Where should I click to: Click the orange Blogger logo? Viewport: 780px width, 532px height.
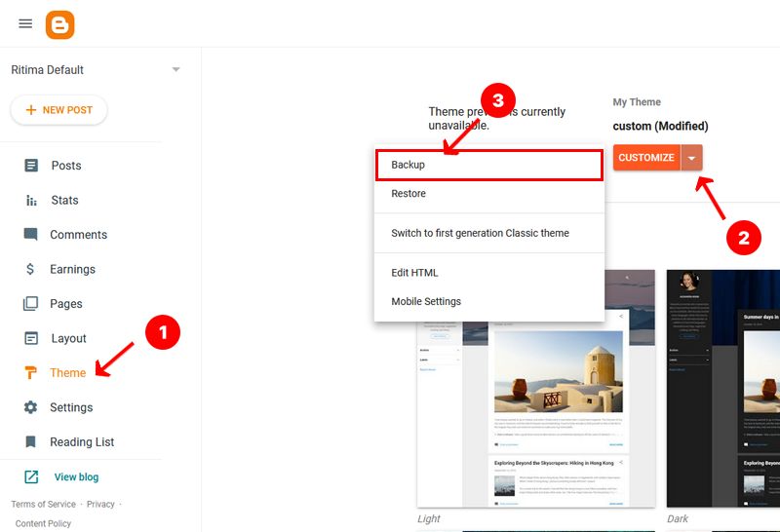click(x=60, y=25)
